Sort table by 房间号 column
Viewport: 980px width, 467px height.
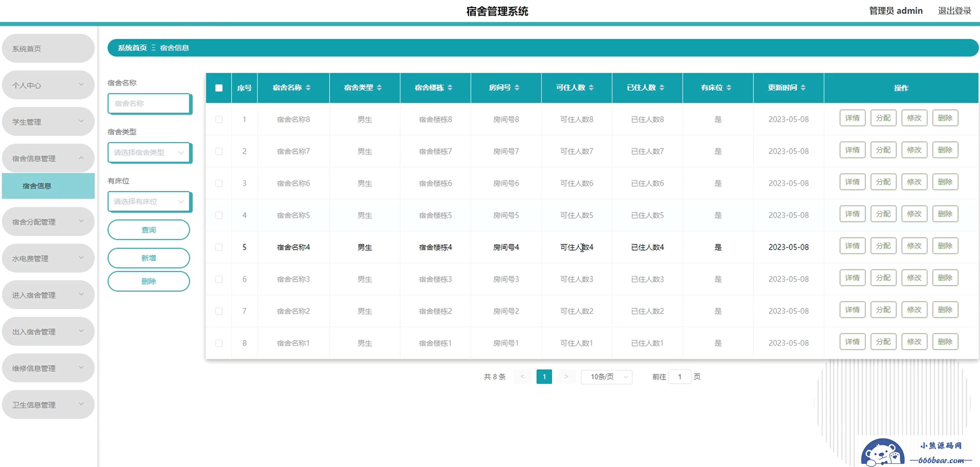tap(517, 88)
